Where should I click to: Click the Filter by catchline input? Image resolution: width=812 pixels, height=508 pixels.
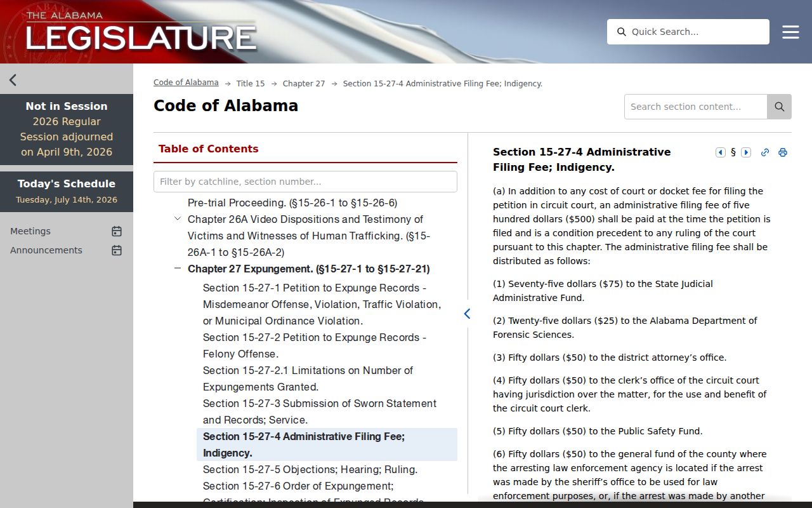[305, 182]
